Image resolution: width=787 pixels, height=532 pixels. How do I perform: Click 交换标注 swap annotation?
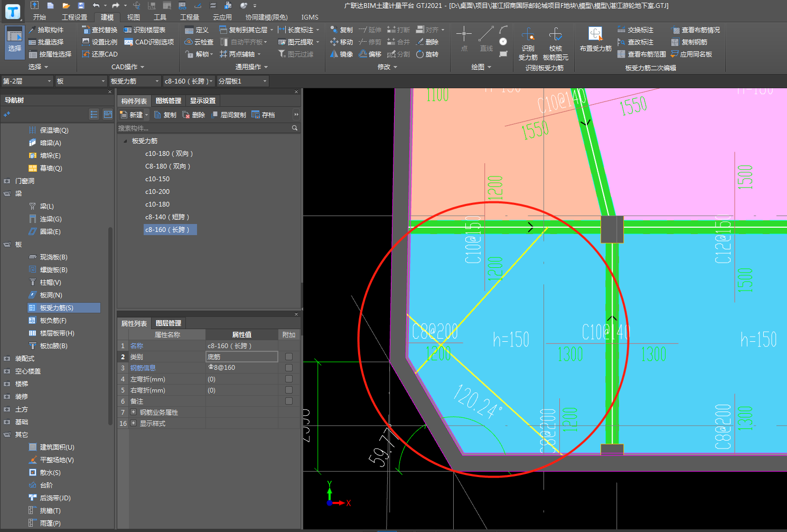click(x=635, y=30)
